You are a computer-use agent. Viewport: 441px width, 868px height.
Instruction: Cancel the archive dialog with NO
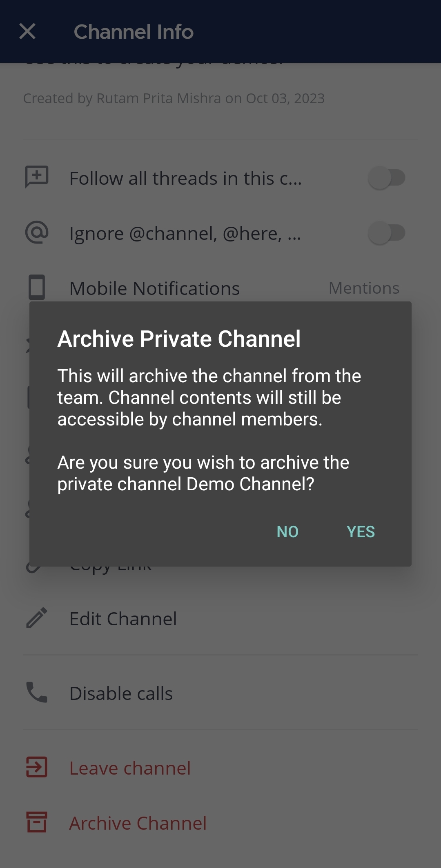coord(287,531)
